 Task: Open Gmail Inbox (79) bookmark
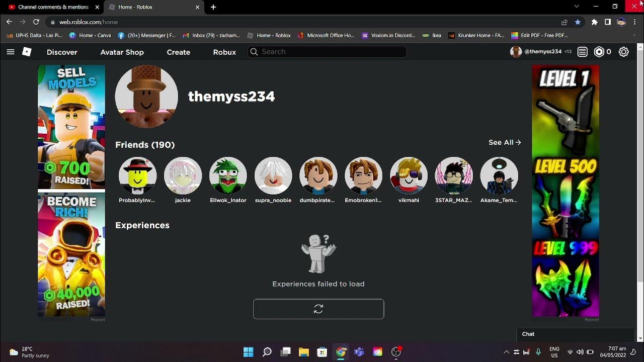coord(211,36)
